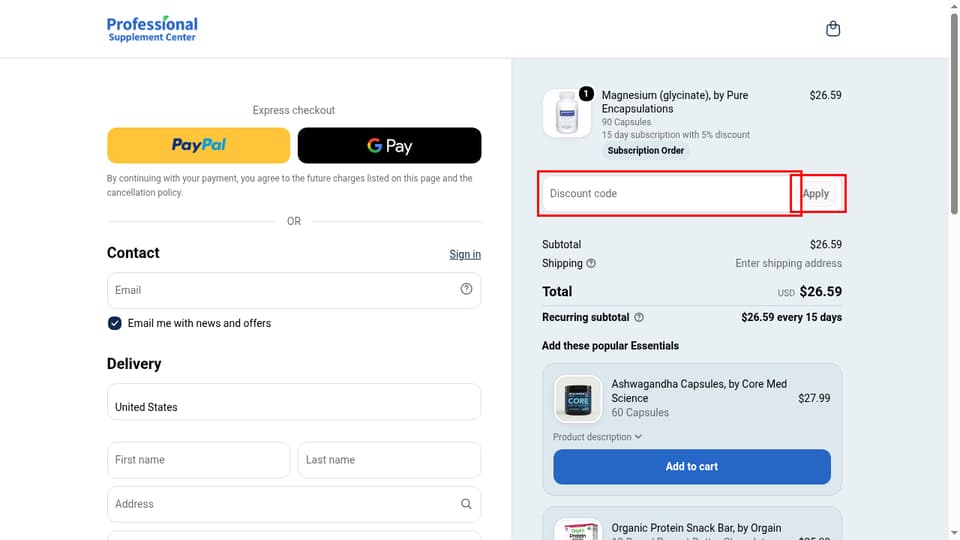Open the shopping bag cart icon
Viewport: 960px width, 540px height.
coord(833,29)
